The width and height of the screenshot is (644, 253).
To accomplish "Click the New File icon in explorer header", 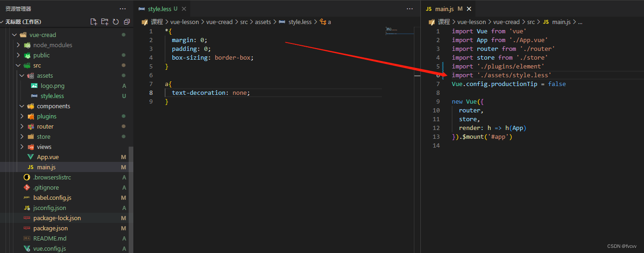I will [x=94, y=22].
